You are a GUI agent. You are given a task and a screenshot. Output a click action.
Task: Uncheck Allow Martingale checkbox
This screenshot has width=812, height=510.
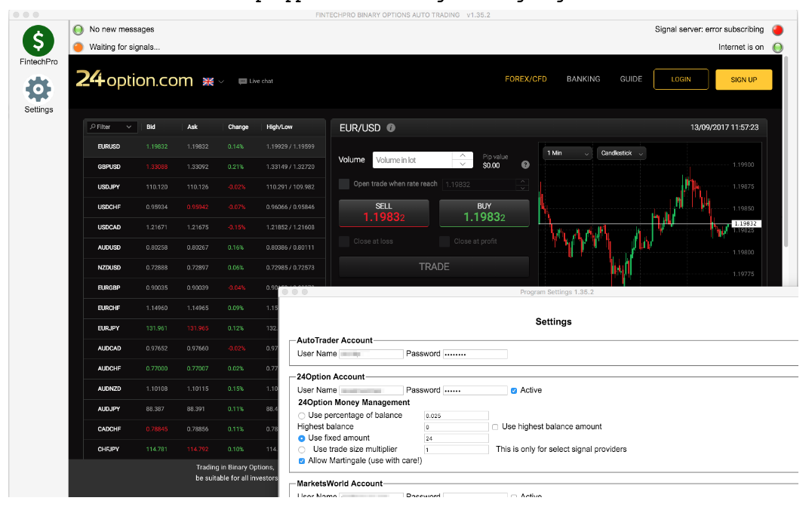click(x=302, y=461)
